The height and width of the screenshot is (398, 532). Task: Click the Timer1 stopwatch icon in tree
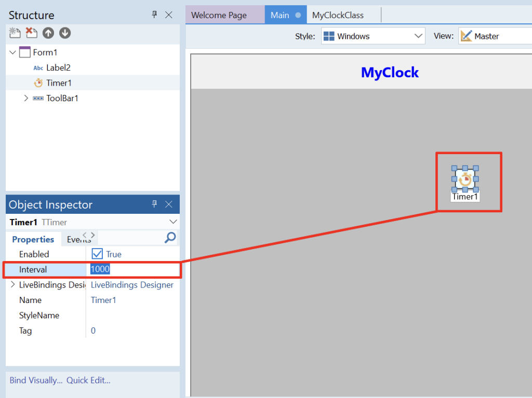[38, 83]
